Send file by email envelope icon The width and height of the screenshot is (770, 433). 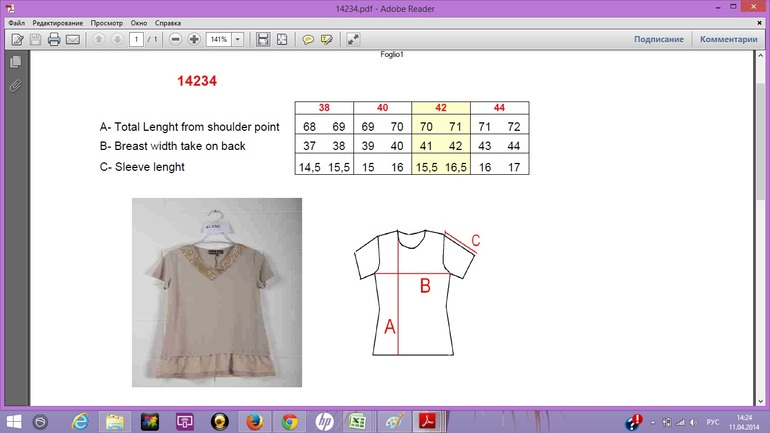[x=73, y=39]
